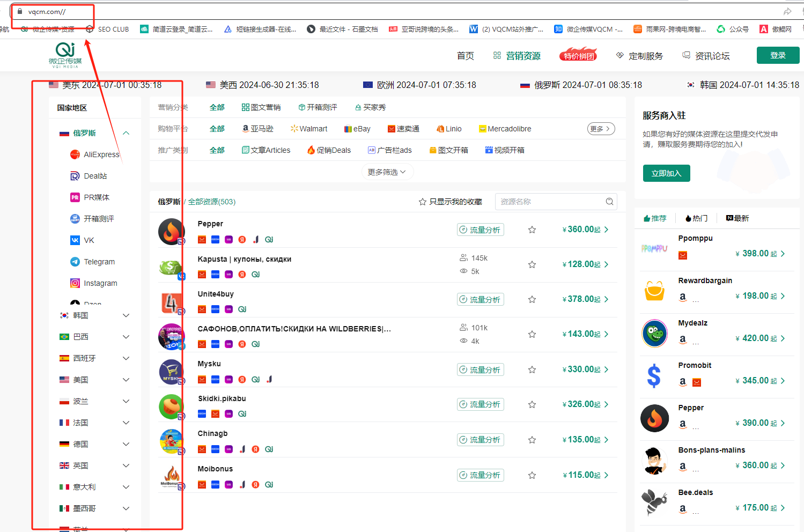
Task: Switch to the 推荐 tab
Action: (x=655, y=218)
